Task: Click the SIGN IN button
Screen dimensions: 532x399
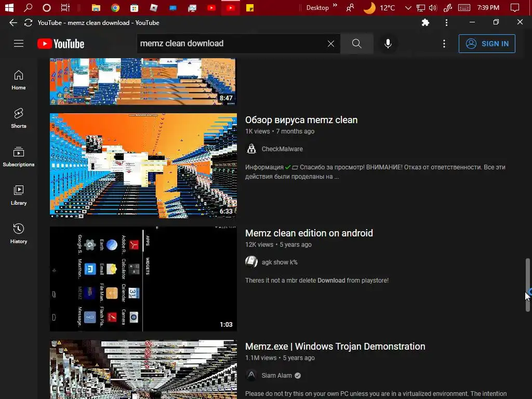Action: click(x=487, y=44)
